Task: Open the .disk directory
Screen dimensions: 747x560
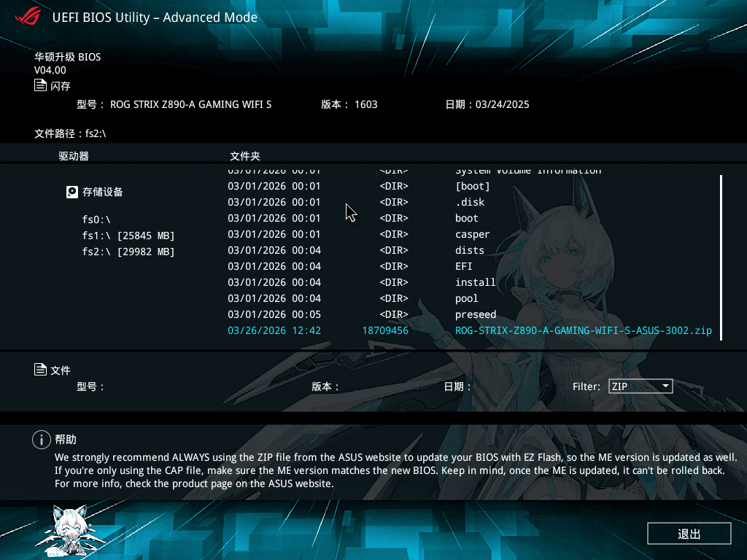Action: coord(470,202)
